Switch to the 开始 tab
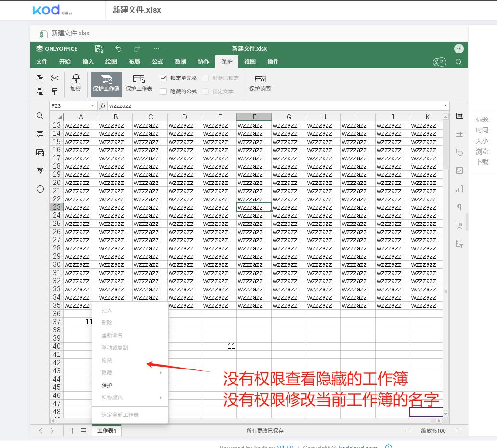 [x=65, y=62]
